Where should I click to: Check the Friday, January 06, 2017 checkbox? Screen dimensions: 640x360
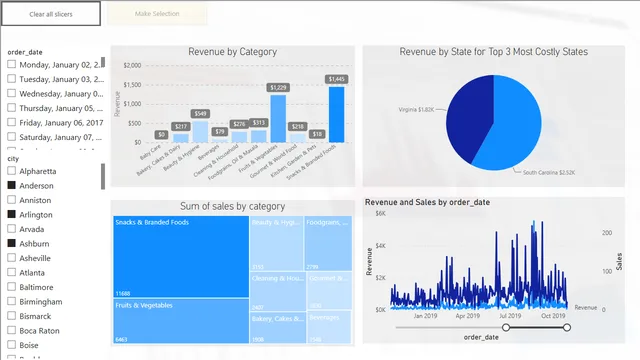tap(11, 122)
